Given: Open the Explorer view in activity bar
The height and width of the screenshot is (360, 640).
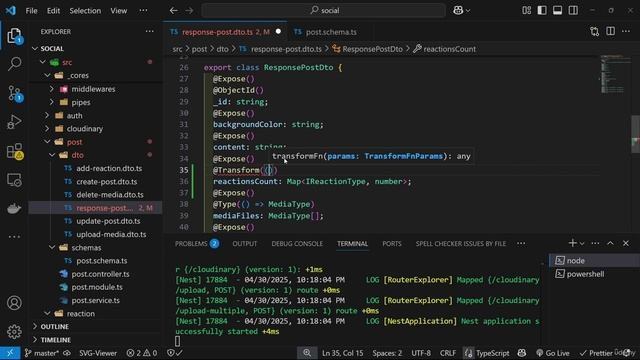Looking at the screenshot, I should coord(14,36).
